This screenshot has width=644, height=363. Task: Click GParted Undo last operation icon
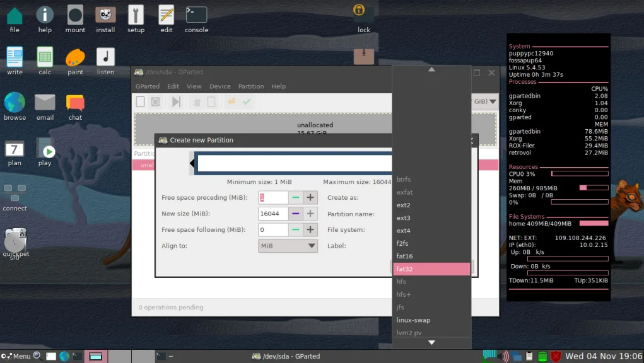(x=231, y=101)
